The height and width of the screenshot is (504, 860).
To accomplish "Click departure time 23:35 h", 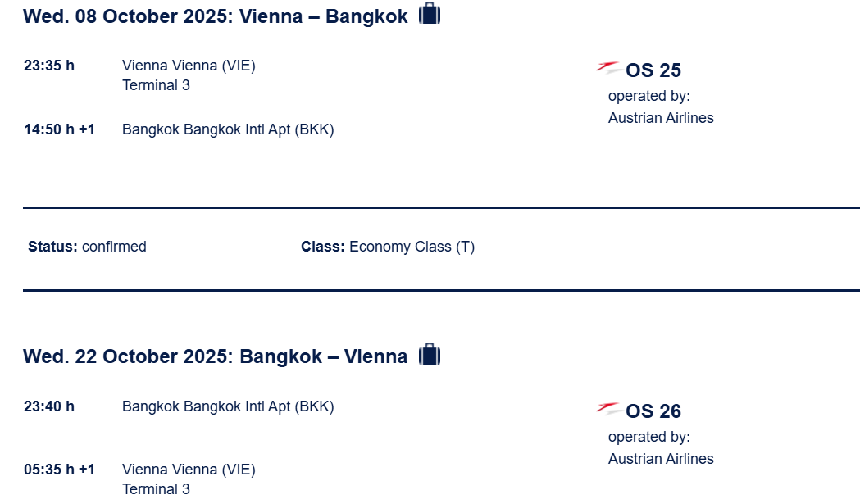I will [49, 66].
